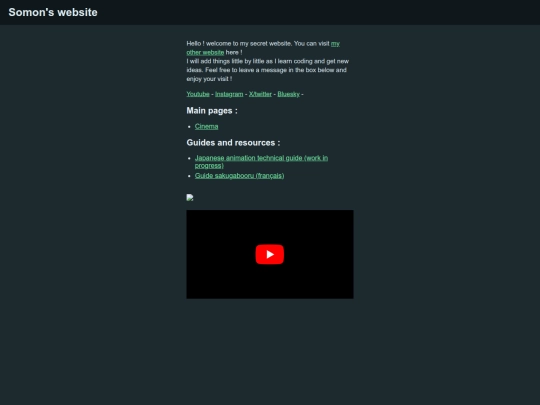Click the 'Guides and resources :' heading
The width and height of the screenshot is (540, 405).
pos(233,143)
